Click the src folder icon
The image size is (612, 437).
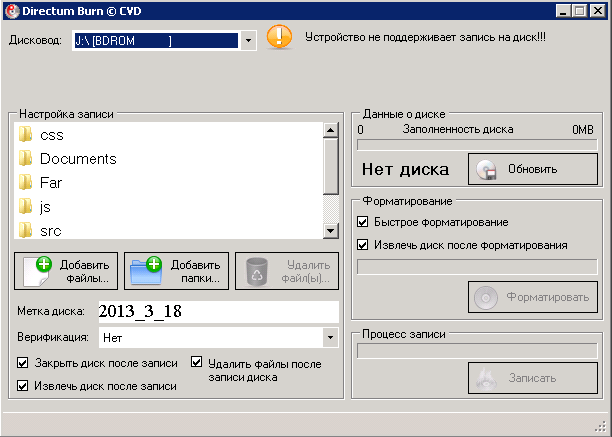coord(25,230)
